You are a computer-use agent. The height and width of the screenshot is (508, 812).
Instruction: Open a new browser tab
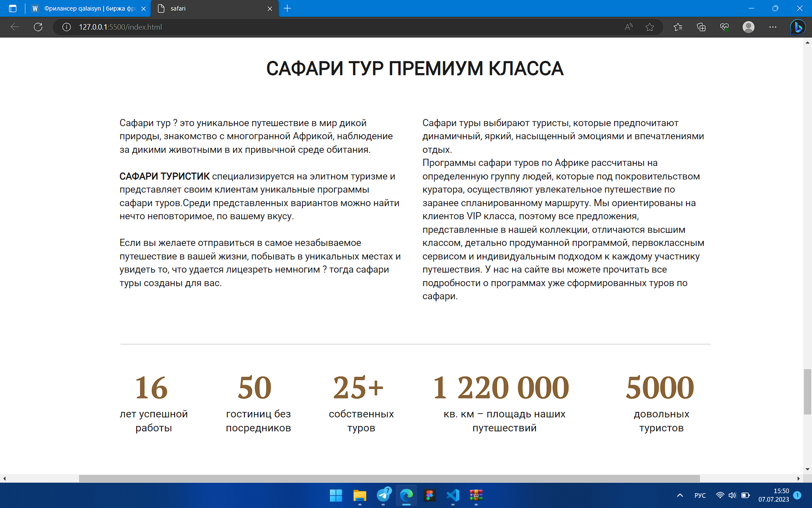(x=288, y=8)
